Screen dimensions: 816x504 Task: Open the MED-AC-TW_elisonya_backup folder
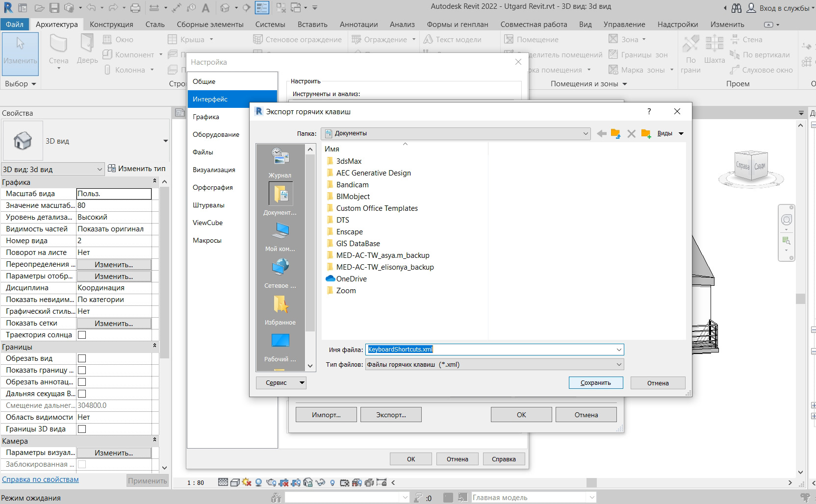(385, 267)
